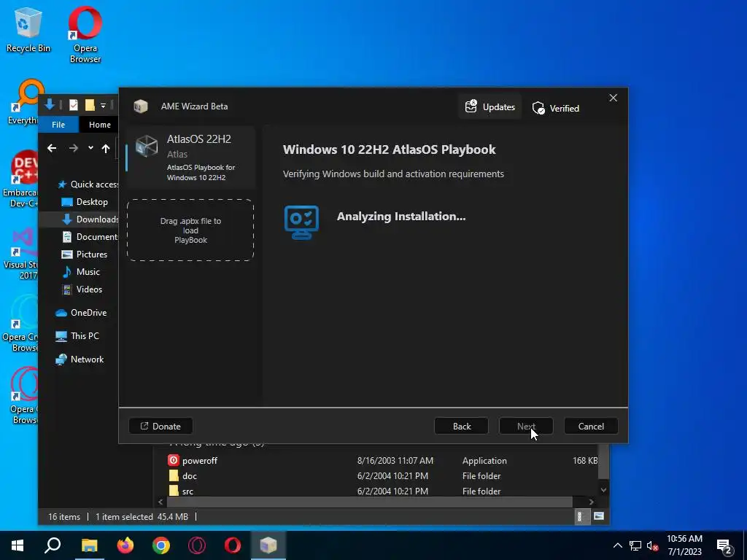Click the Next button in AME Wizard
This screenshot has height=560, width=747.
point(526,426)
